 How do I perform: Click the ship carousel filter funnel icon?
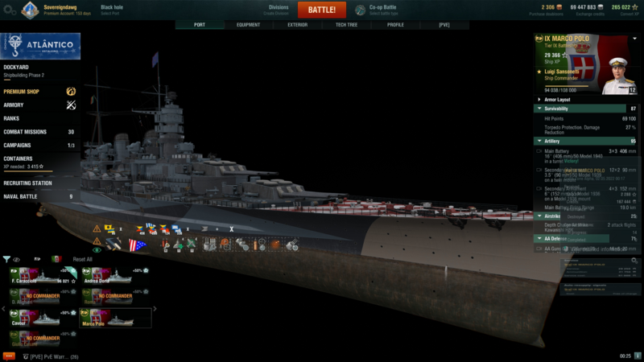(x=6, y=259)
